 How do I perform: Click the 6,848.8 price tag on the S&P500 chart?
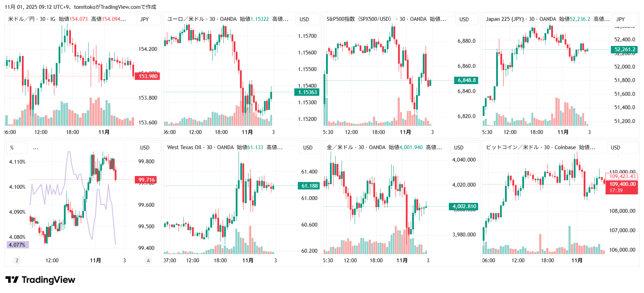point(467,80)
